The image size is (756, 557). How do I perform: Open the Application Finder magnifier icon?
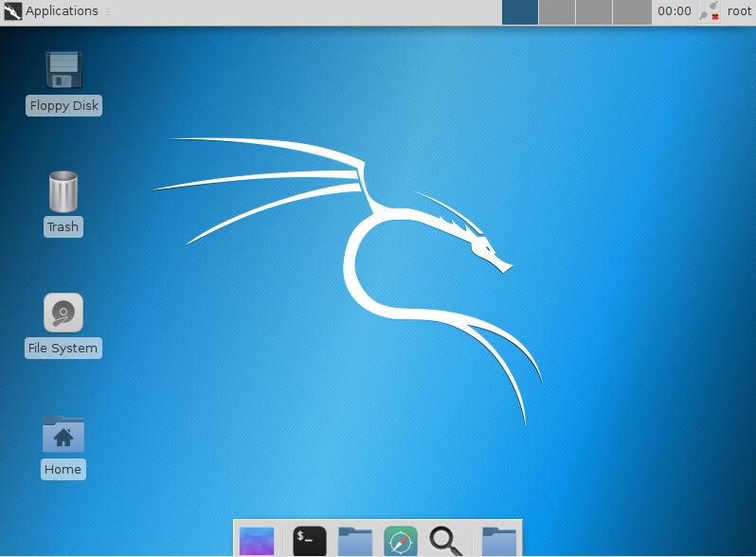[x=446, y=541]
